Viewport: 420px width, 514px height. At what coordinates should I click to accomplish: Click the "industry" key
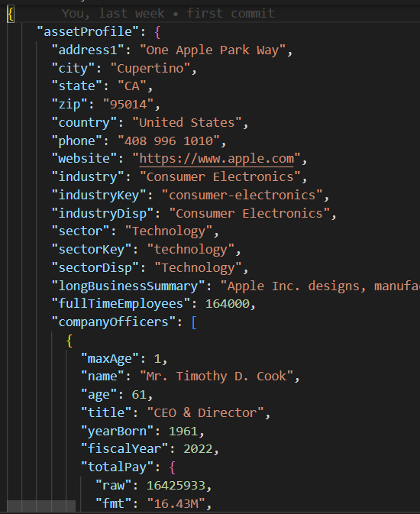tap(88, 177)
